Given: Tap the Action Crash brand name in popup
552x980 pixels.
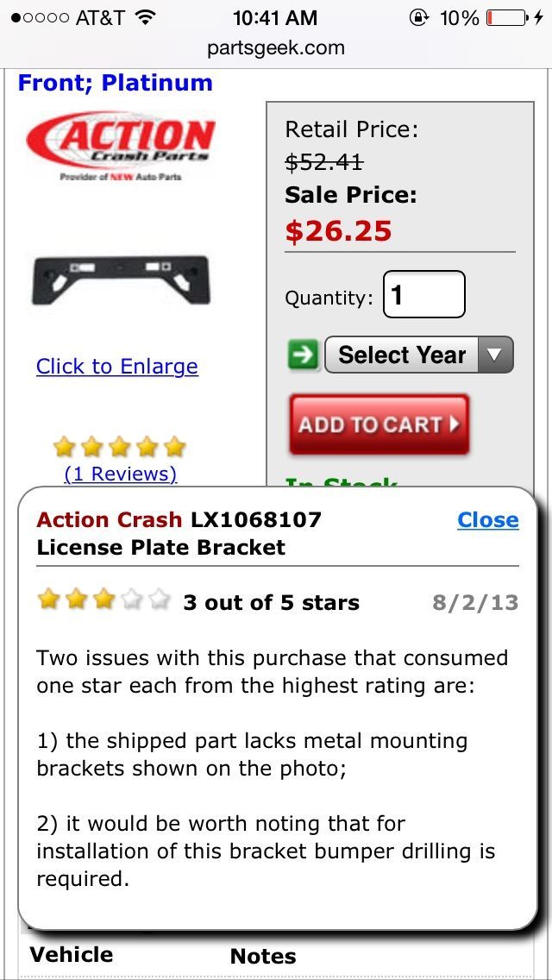Looking at the screenshot, I should tap(110, 519).
